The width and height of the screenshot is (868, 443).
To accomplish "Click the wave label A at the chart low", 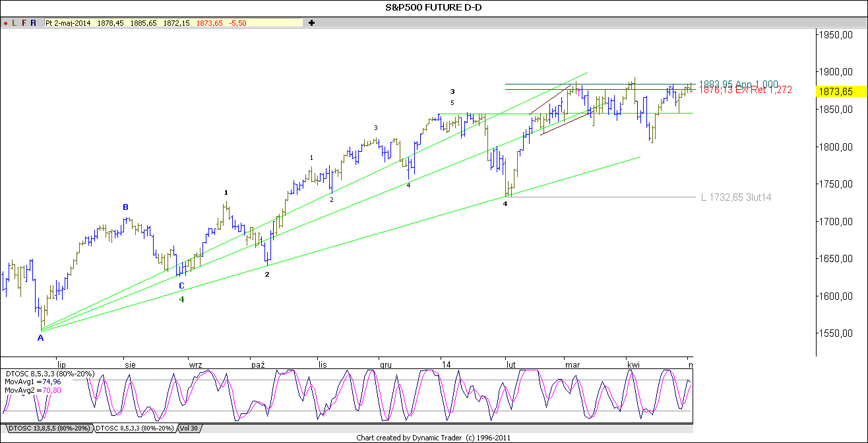I will (x=39, y=338).
